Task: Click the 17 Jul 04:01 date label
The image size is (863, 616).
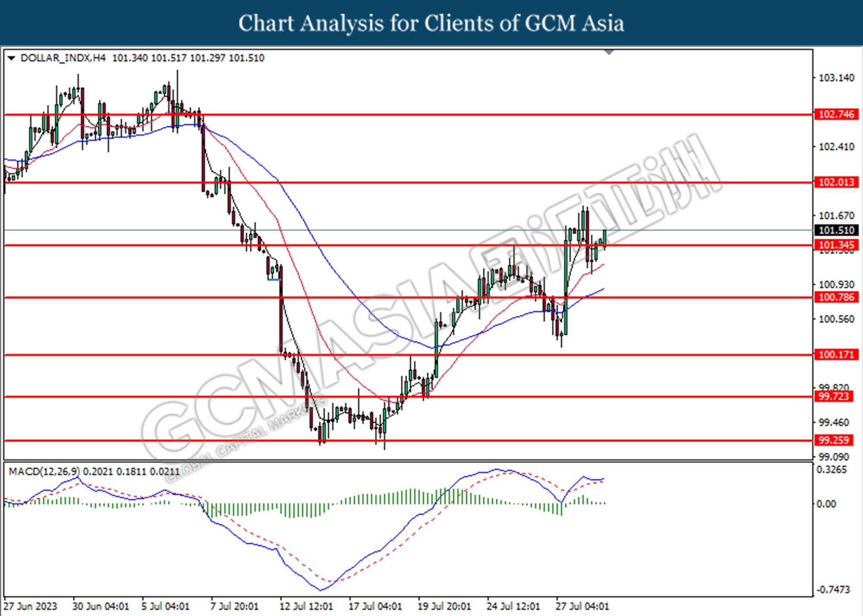Action: point(375,606)
